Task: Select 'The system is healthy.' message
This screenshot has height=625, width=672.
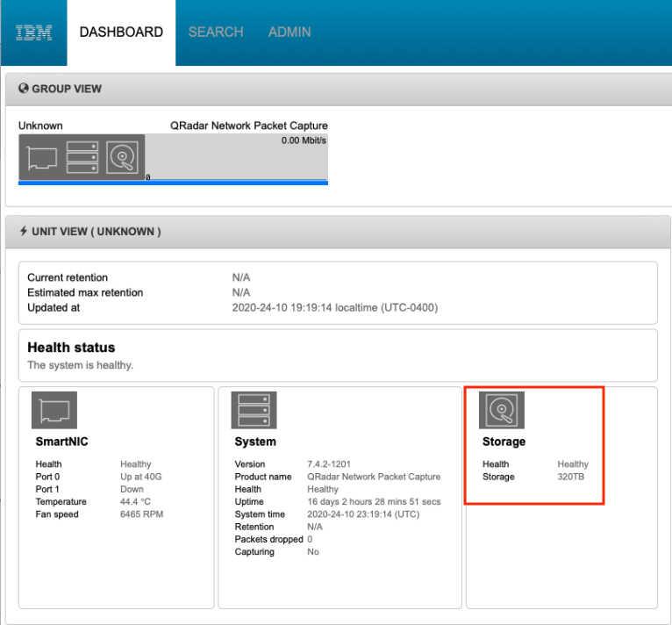Action: click(80, 365)
